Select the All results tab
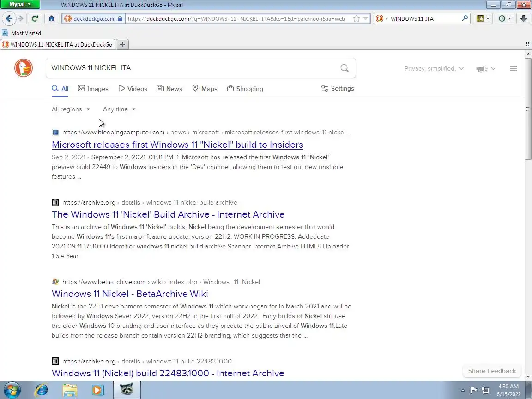 [x=60, y=89]
